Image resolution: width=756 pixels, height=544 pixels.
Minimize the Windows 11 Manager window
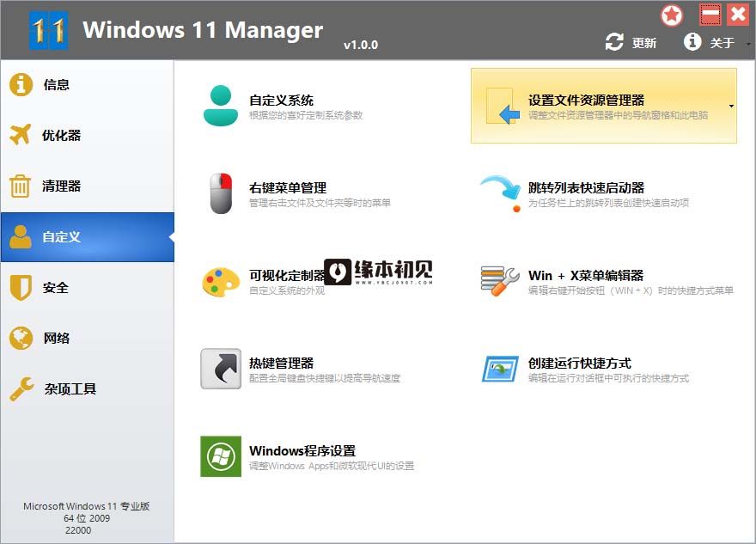pyautogui.click(x=710, y=15)
